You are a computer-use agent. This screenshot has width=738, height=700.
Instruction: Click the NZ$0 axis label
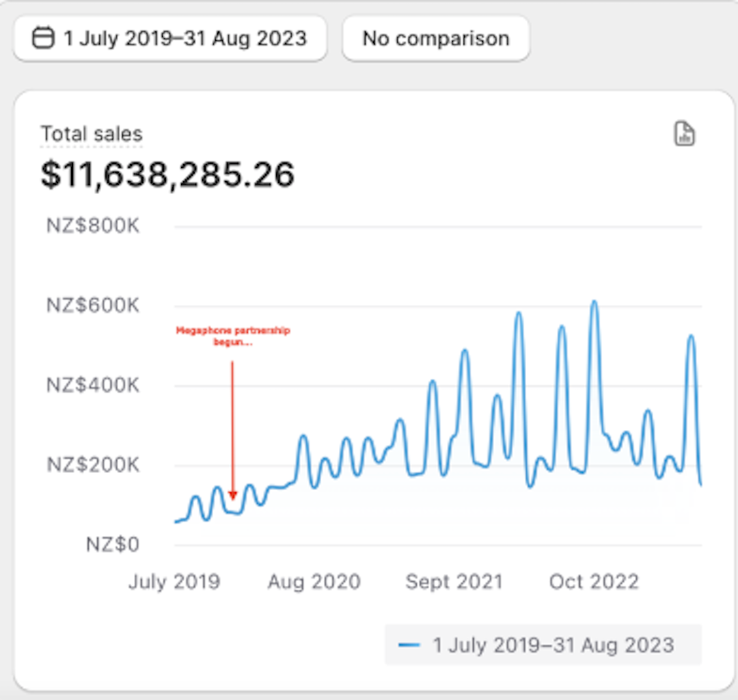tap(113, 545)
